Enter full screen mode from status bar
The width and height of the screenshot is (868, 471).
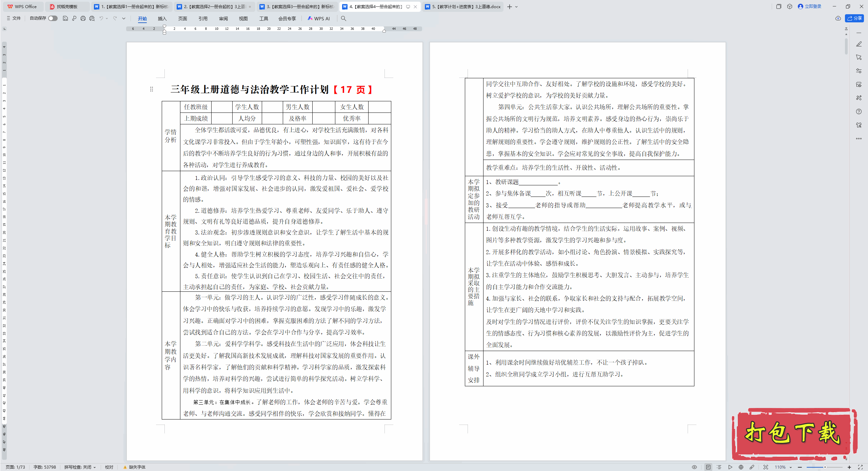(x=860, y=467)
